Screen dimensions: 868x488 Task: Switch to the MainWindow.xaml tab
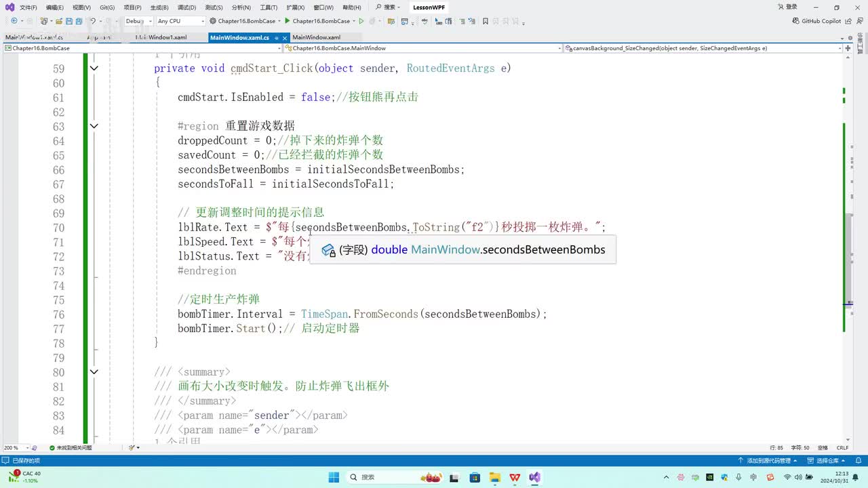coord(317,38)
